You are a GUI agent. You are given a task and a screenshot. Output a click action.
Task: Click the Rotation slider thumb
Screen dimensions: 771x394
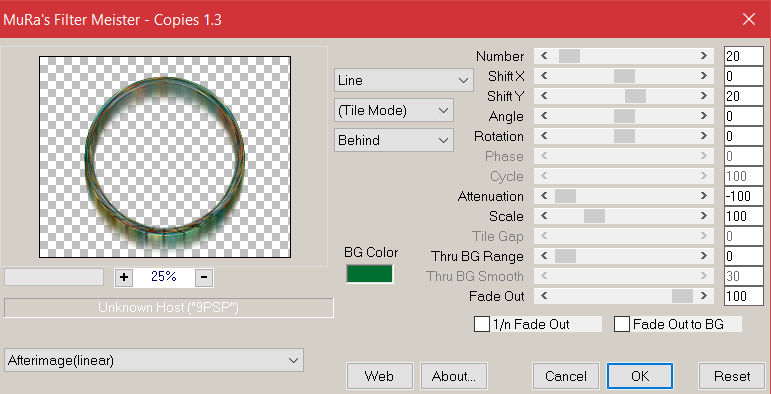tap(624, 136)
